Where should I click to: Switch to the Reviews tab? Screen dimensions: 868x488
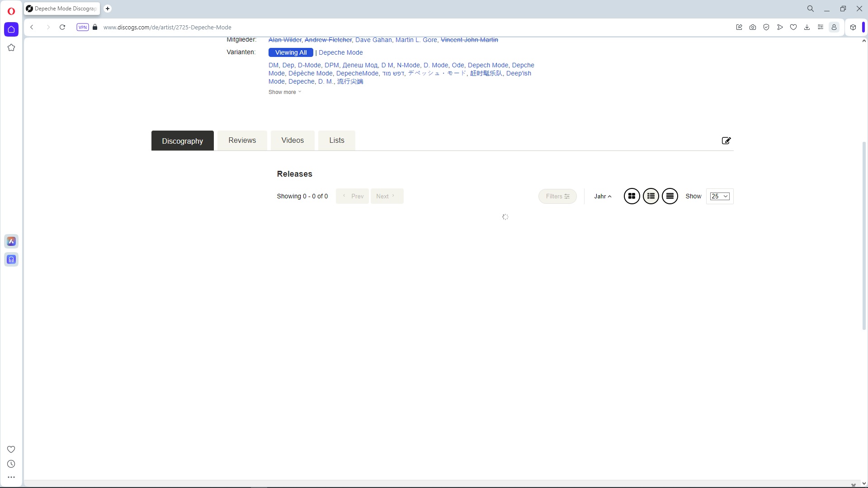coord(242,141)
